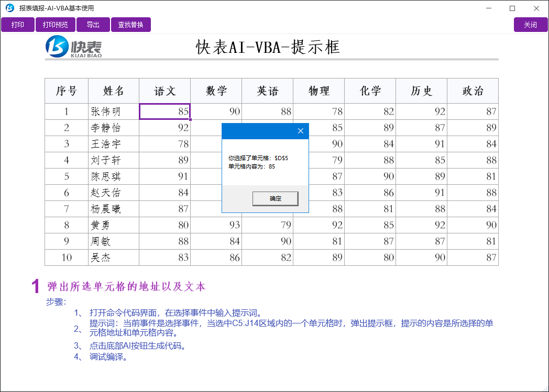Viewport: 549px width, 392px height.
Task: Click step text 打开命令代码界面
Action: [123, 312]
